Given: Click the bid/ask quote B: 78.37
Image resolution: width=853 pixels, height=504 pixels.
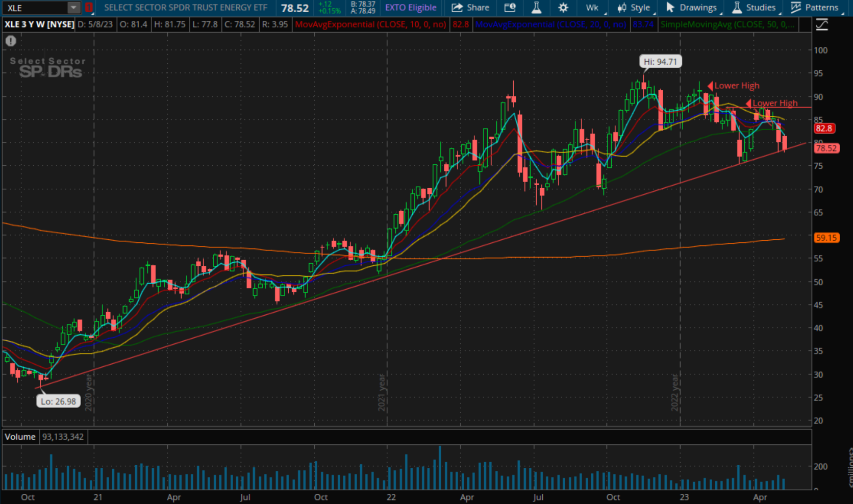Looking at the screenshot, I should (363, 4).
